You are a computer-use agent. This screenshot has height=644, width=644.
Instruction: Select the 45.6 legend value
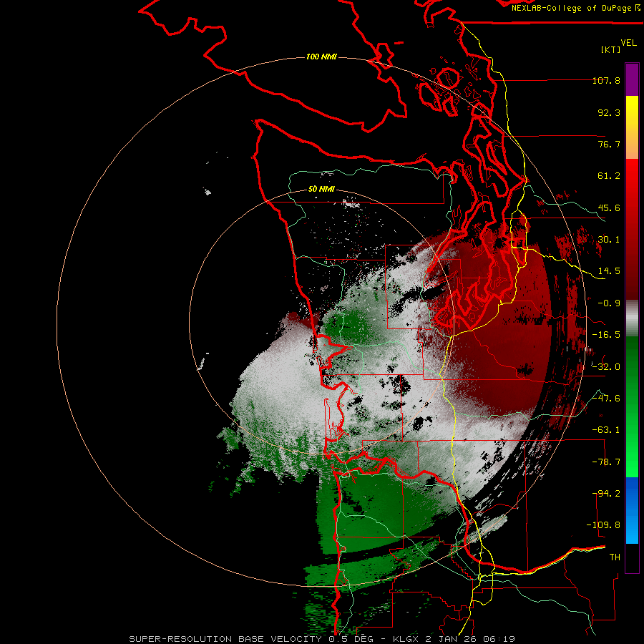pyautogui.click(x=609, y=208)
